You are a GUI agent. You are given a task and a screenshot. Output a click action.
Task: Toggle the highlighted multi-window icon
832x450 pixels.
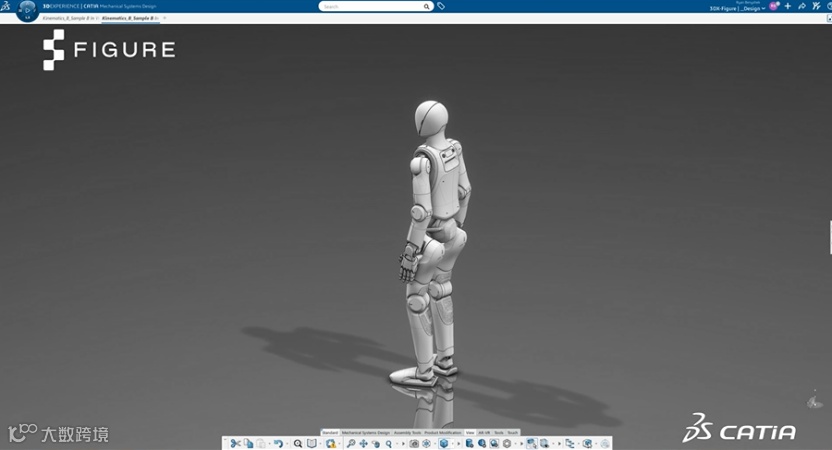(531, 444)
